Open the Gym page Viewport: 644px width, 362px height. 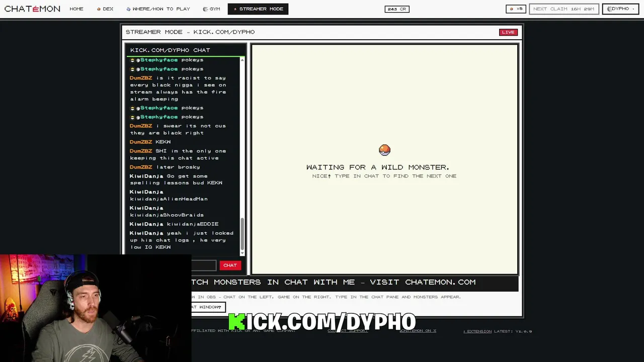tap(211, 9)
